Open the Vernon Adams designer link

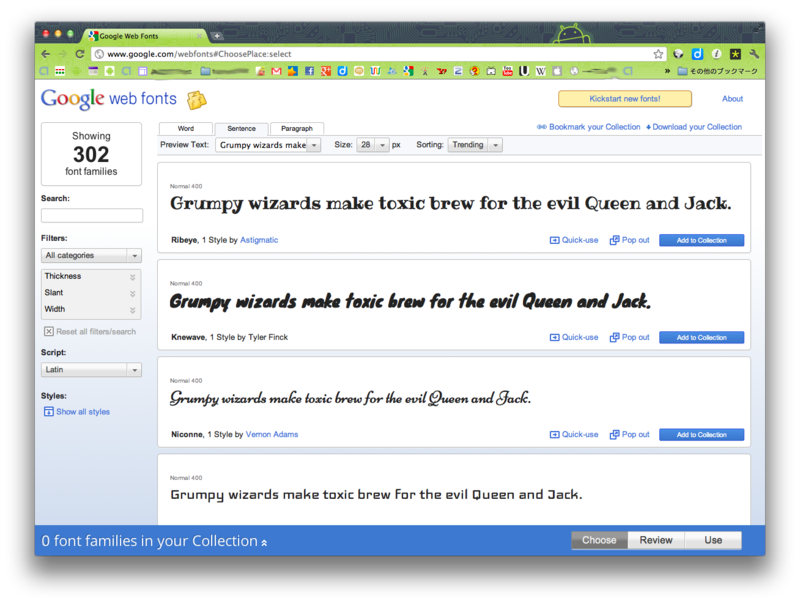(x=272, y=435)
